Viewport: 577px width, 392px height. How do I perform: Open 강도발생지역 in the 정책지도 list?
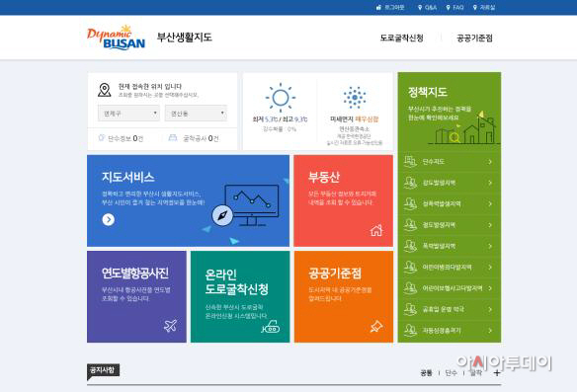pos(439,183)
